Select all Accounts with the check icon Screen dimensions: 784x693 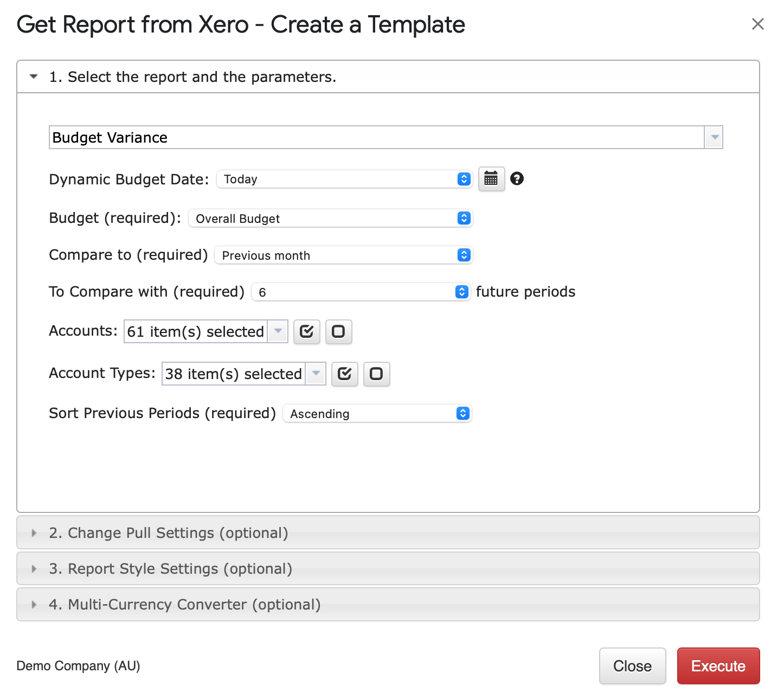coord(307,332)
